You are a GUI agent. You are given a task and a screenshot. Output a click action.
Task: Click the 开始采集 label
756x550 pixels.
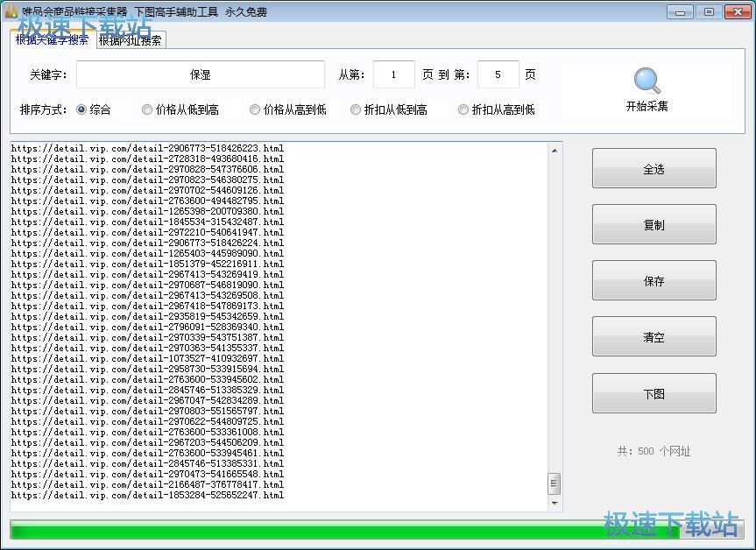pyautogui.click(x=646, y=106)
